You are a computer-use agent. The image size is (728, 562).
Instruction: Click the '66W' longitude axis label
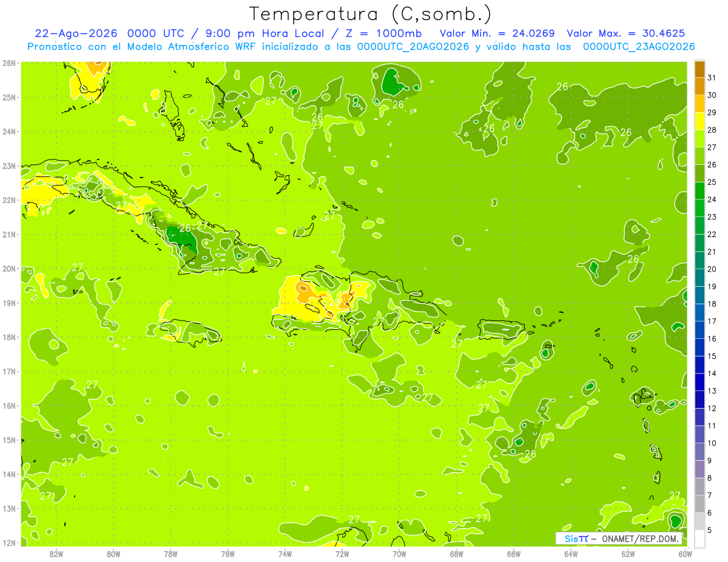point(514,553)
